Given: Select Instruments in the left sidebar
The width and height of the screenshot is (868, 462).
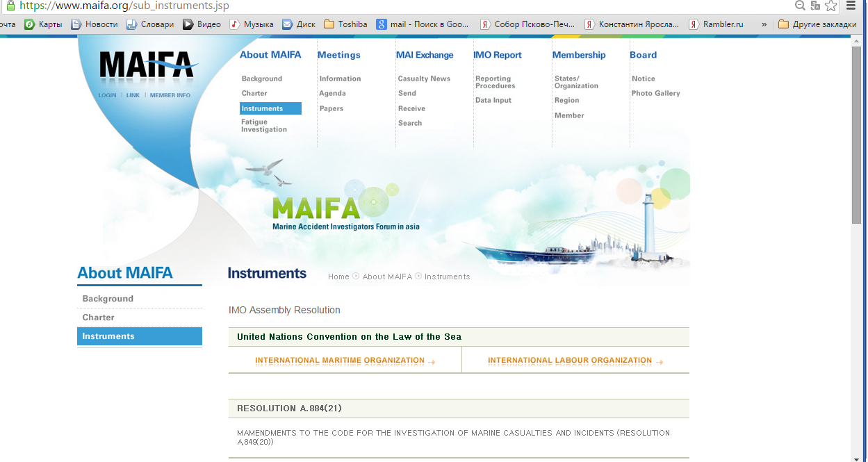Looking at the screenshot, I should pyautogui.click(x=140, y=336).
